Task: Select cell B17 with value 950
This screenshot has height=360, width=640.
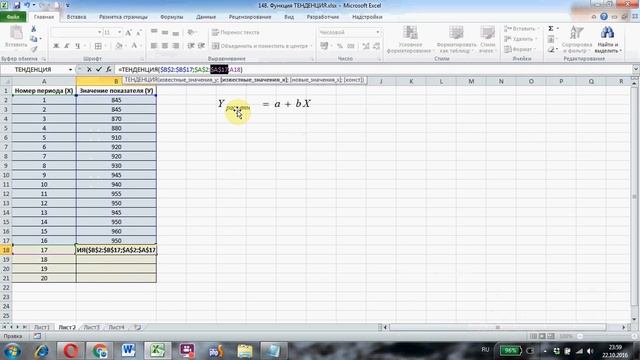Action: (x=116, y=241)
